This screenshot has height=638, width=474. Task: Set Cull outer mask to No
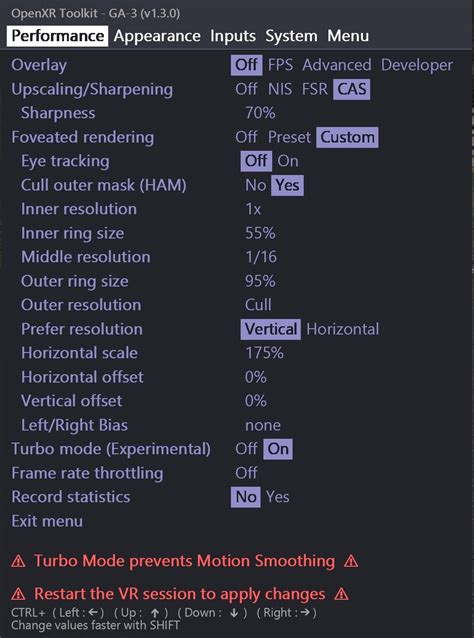256,186
